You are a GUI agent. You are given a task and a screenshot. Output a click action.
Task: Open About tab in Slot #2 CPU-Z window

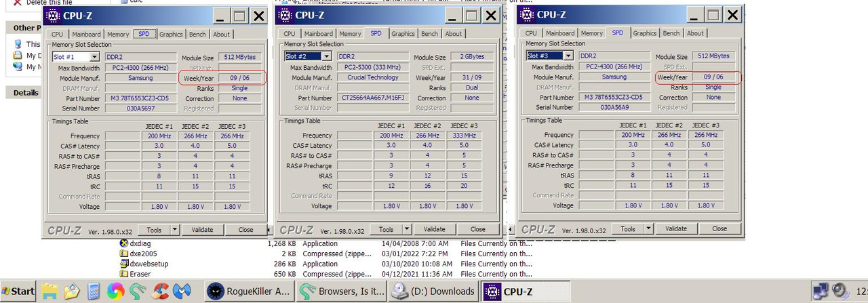pyautogui.click(x=454, y=34)
